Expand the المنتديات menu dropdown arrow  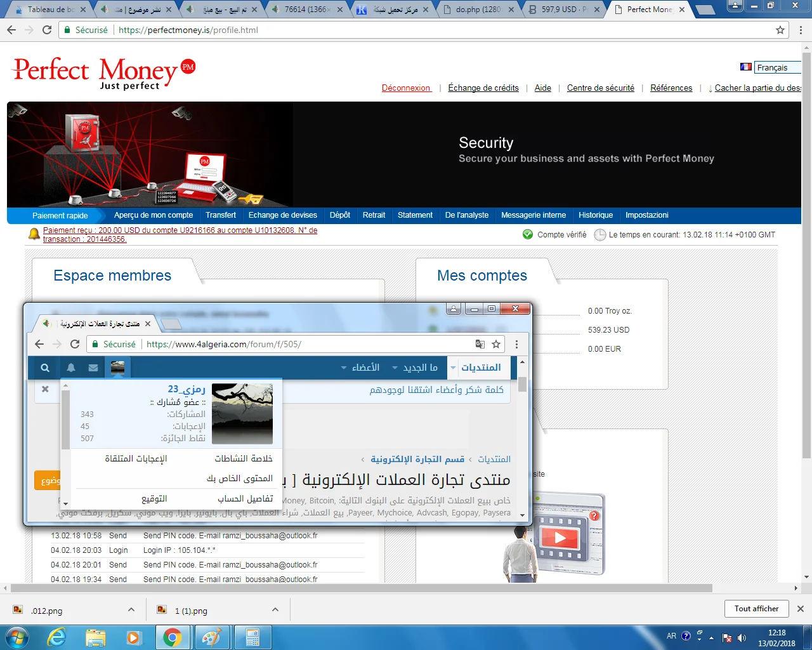pos(453,368)
